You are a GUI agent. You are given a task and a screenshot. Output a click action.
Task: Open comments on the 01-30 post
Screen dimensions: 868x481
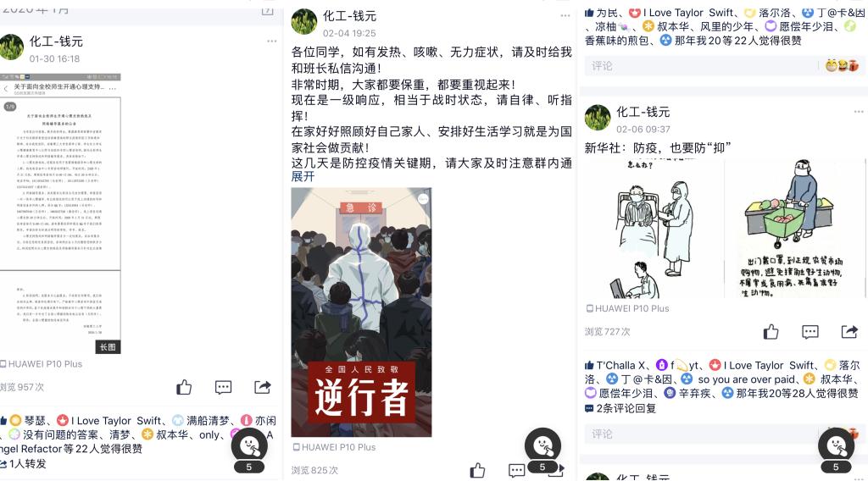tap(223, 388)
